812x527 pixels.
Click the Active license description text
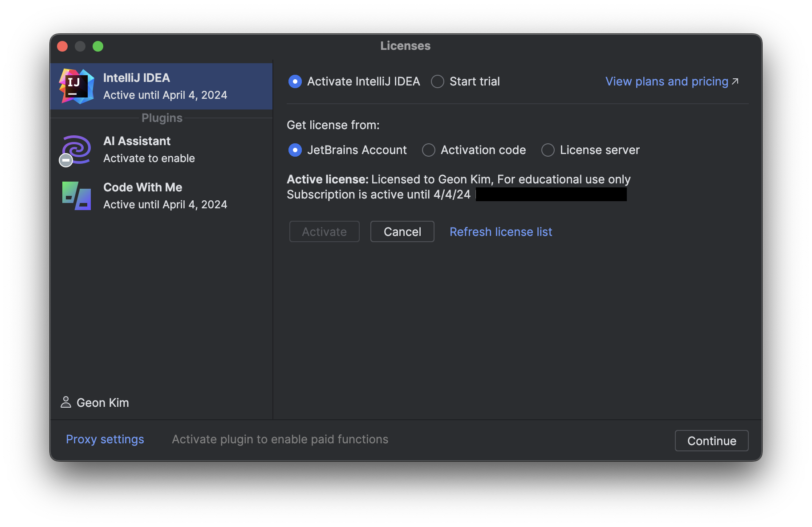[x=459, y=179]
